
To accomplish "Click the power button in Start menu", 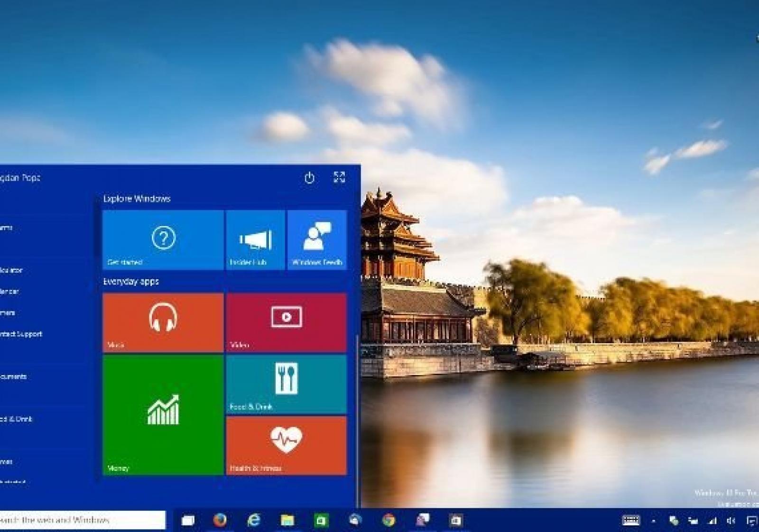I will pos(309,178).
